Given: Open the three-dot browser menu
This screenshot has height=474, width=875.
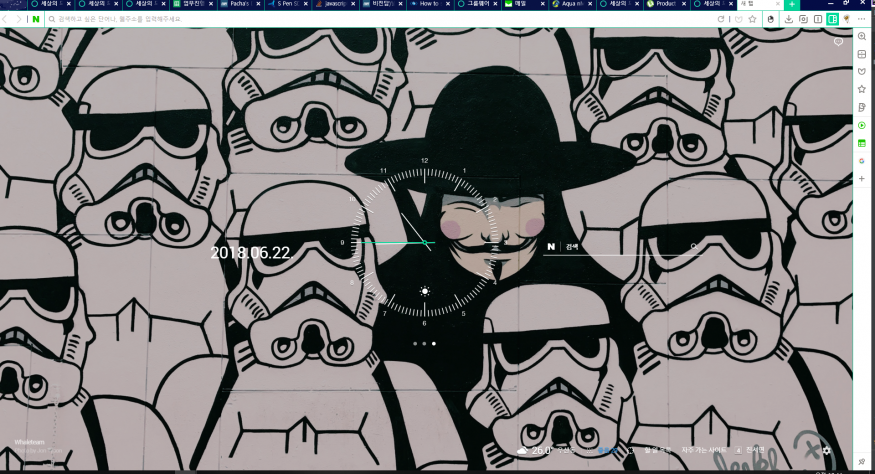Looking at the screenshot, I should pos(863,19).
